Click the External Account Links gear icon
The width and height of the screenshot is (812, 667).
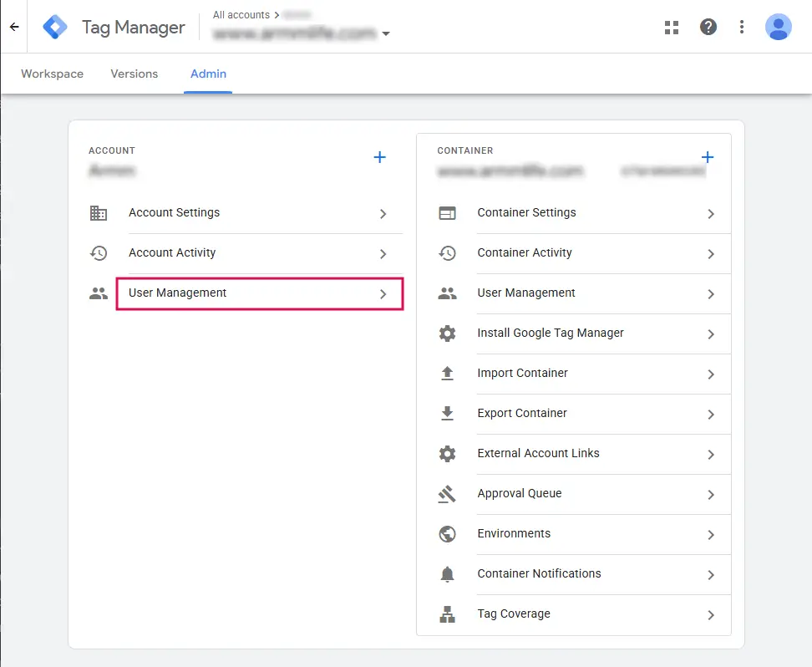click(x=448, y=454)
